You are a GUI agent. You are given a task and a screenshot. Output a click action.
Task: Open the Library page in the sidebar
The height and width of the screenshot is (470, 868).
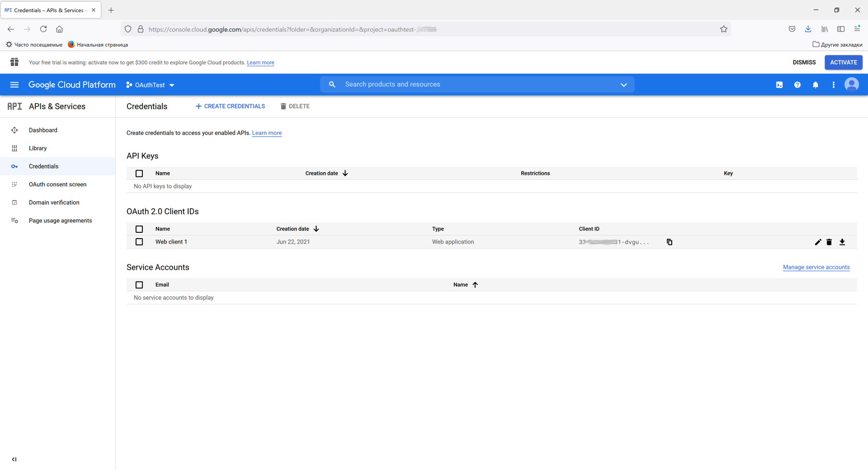point(38,148)
